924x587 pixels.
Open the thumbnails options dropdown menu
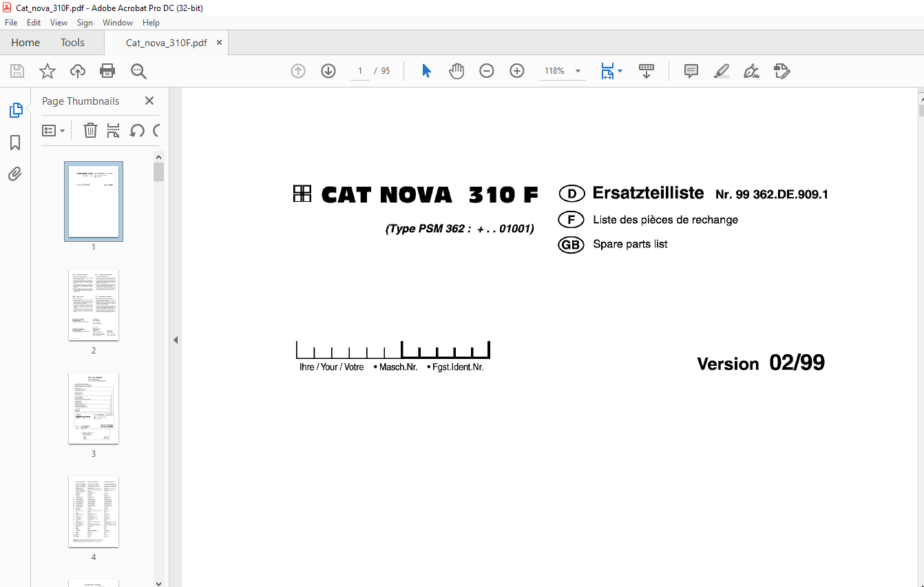[54, 130]
